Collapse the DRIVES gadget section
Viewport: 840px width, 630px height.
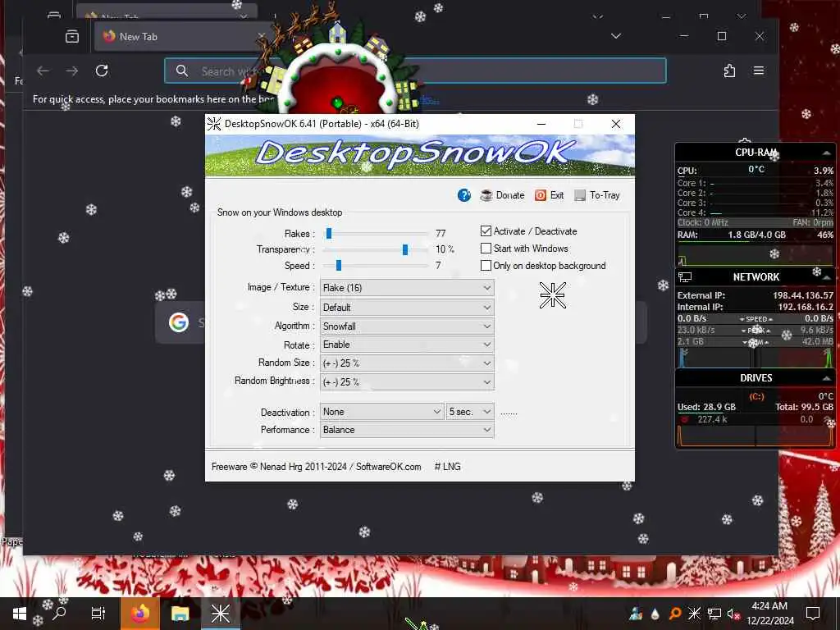tap(827, 378)
